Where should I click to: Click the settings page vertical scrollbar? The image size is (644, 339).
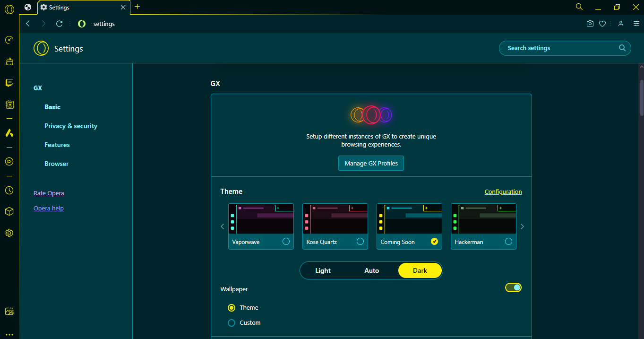642,97
